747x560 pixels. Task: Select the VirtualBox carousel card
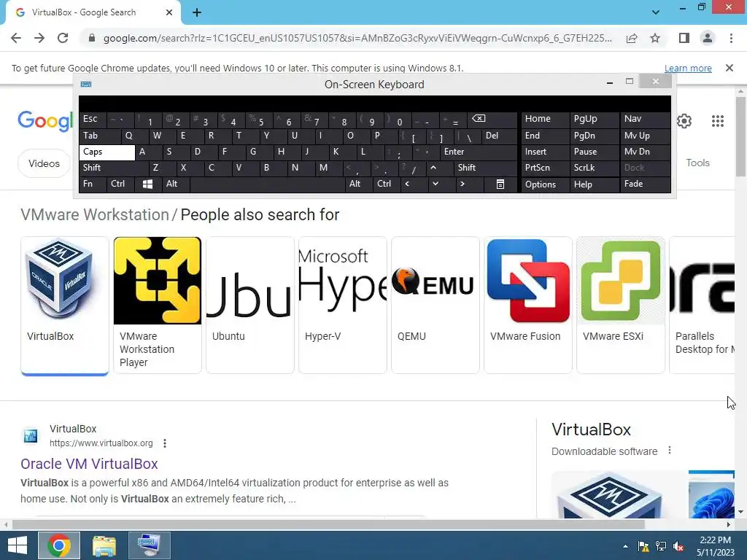coord(65,305)
